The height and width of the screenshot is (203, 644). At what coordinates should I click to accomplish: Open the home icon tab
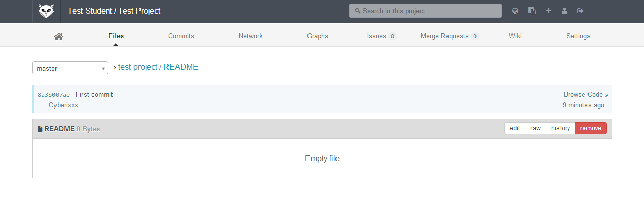tap(59, 36)
